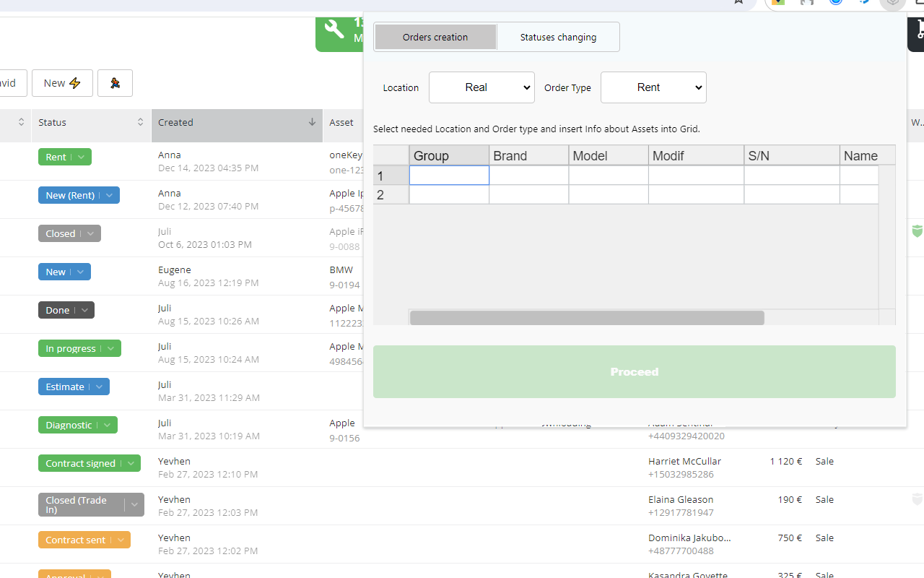Switch to the Statuses changing tab
The width and height of the screenshot is (924, 578).
[x=558, y=36]
